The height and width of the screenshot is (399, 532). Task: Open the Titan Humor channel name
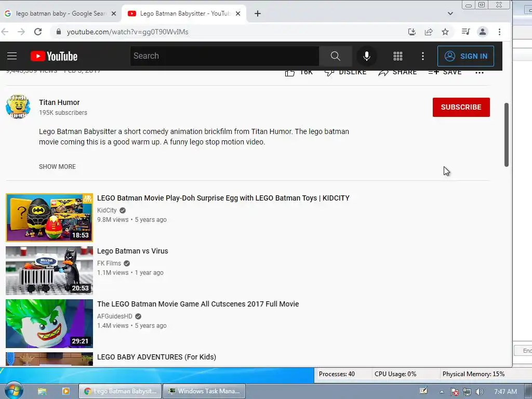coord(59,102)
